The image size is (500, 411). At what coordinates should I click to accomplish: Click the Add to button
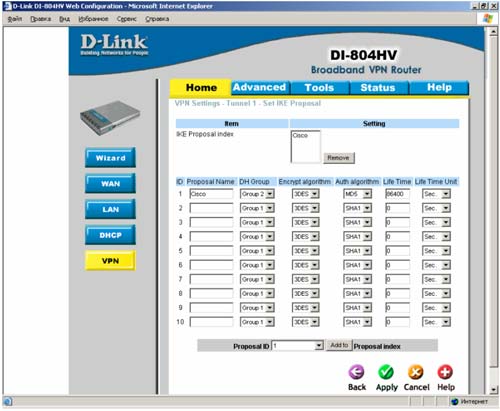pos(339,345)
